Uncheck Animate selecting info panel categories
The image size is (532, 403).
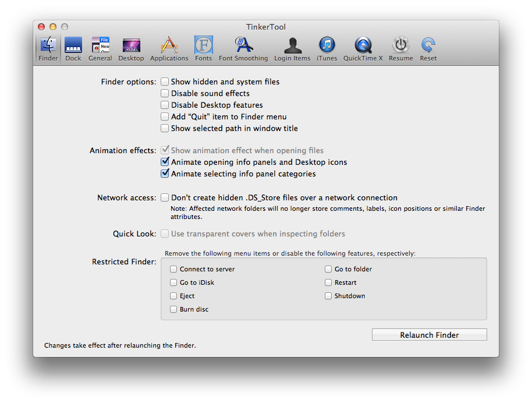[x=165, y=173]
